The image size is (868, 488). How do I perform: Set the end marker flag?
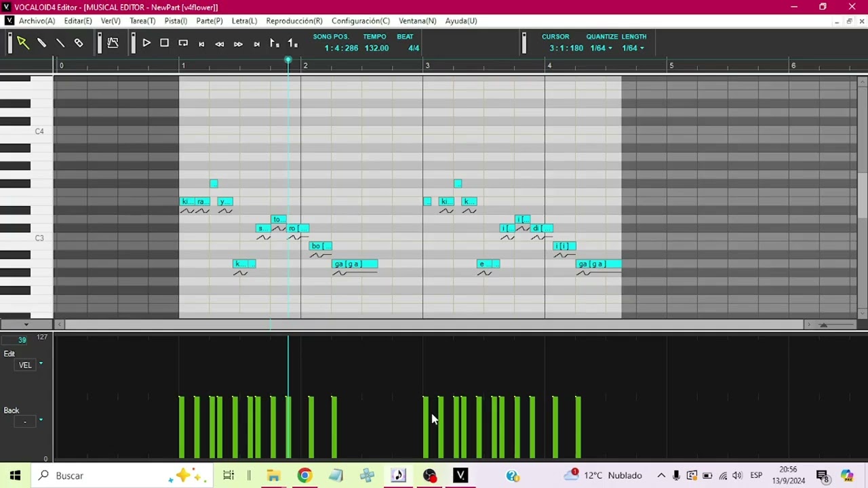[x=292, y=43]
